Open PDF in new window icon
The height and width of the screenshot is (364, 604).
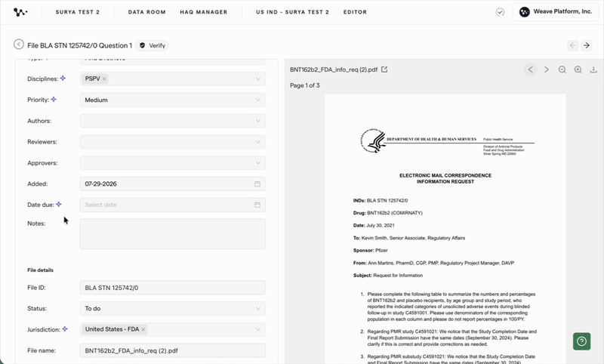[x=384, y=69]
